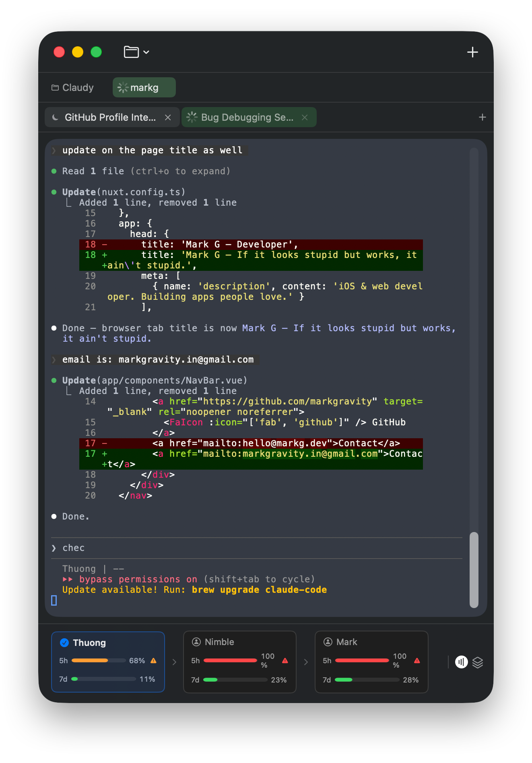Screen dimensions: 532x763
Task: Click the terminal scrollbar thumb
Action: 474,569
